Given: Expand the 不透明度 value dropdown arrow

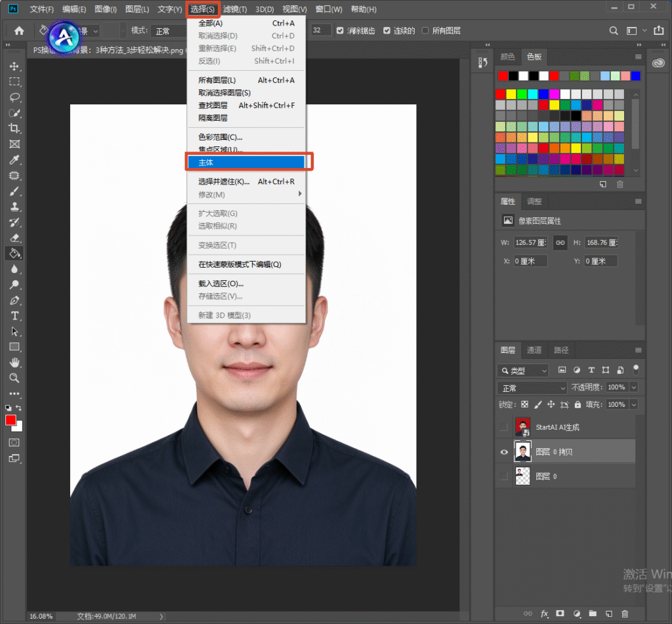Looking at the screenshot, I should click(x=634, y=387).
